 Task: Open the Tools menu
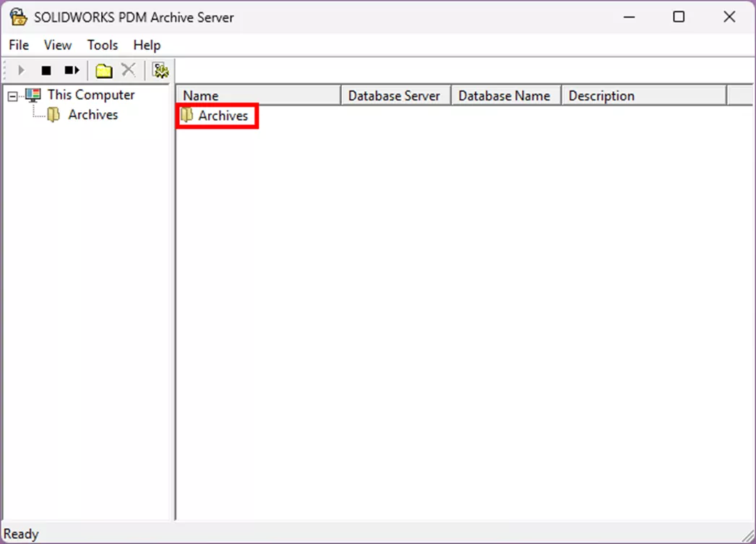[102, 46]
